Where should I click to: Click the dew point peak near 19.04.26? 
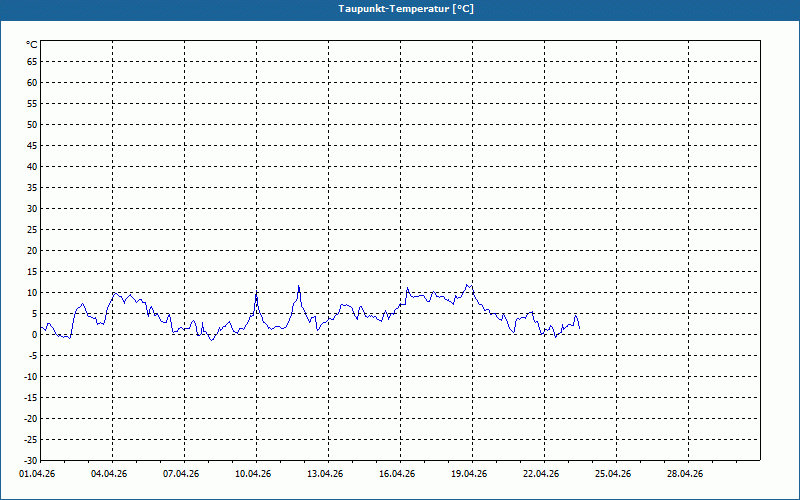coord(469,285)
